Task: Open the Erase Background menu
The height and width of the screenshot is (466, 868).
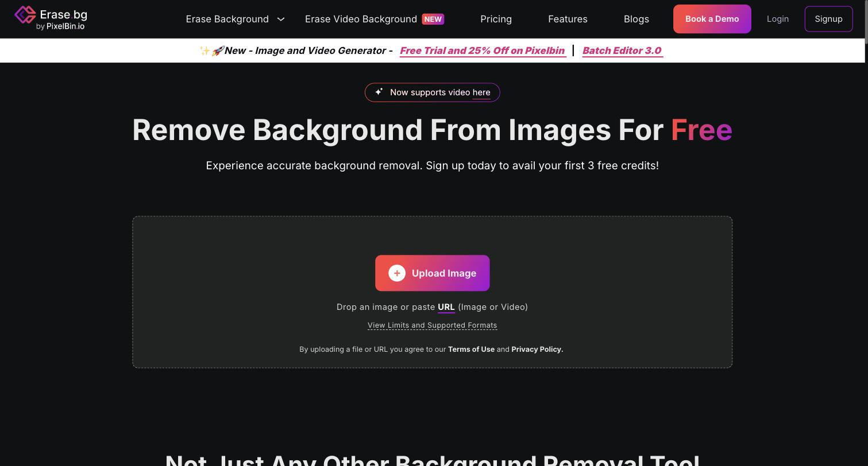Action: pos(227,19)
